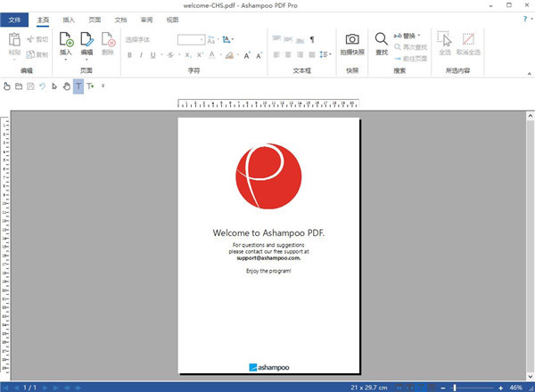Click the undo arrow in quick toolbar
The width and height of the screenshot is (535, 392).
coord(42,86)
